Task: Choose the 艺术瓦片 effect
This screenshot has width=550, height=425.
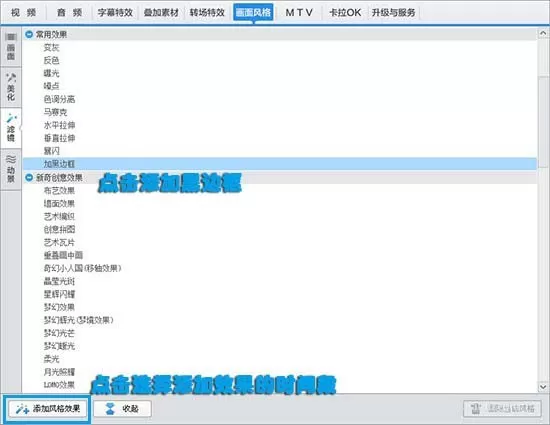Action: pyautogui.click(x=59, y=242)
